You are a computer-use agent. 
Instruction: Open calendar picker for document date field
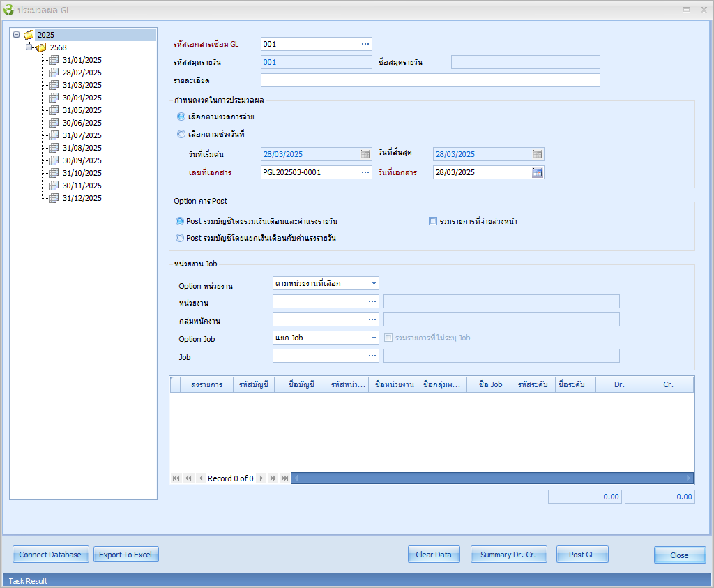point(537,172)
